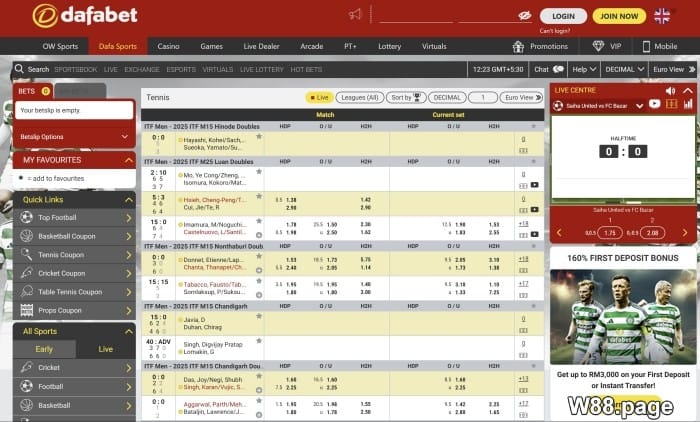700x422 pixels.
Task: Click the username input field
Action: tap(416, 16)
